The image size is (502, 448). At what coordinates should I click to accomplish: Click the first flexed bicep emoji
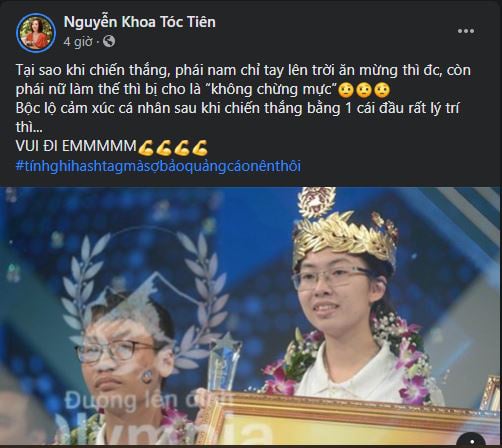pyautogui.click(x=146, y=148)
